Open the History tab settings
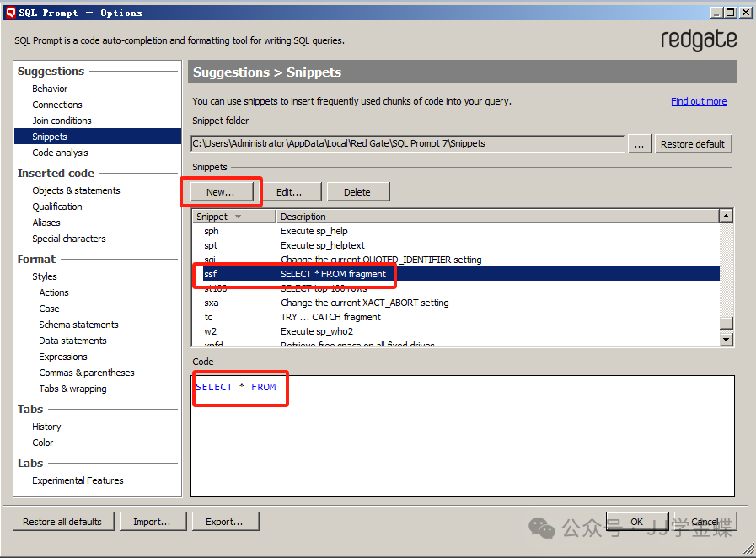Screen dimensions: 756x558 (x=46, y=427)
